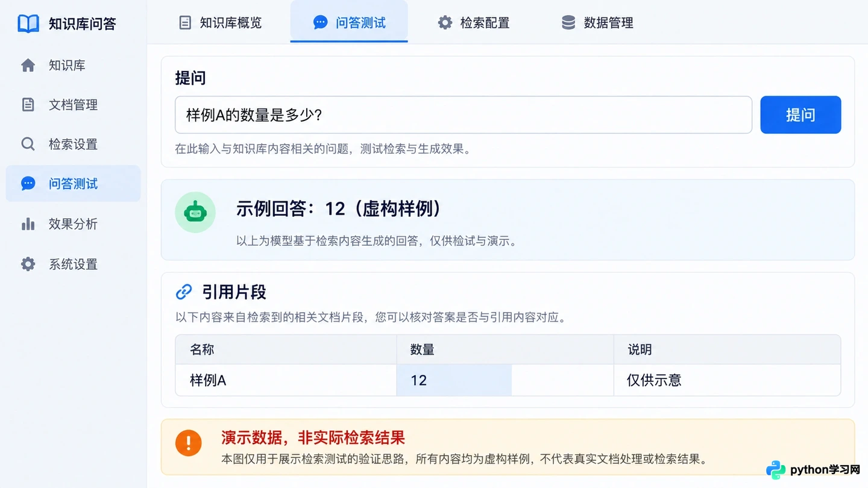868x488 pixels.
Task: Click the chat icon in top 问答测试 tab
Action: coord(321,23)
